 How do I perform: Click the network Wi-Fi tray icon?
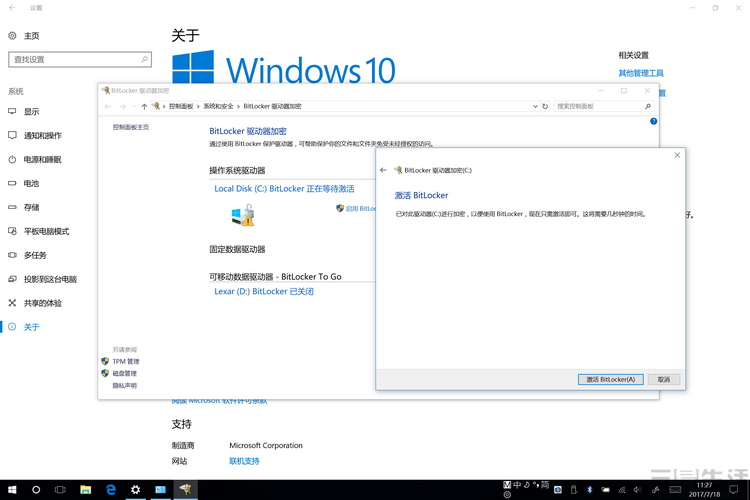621,489
